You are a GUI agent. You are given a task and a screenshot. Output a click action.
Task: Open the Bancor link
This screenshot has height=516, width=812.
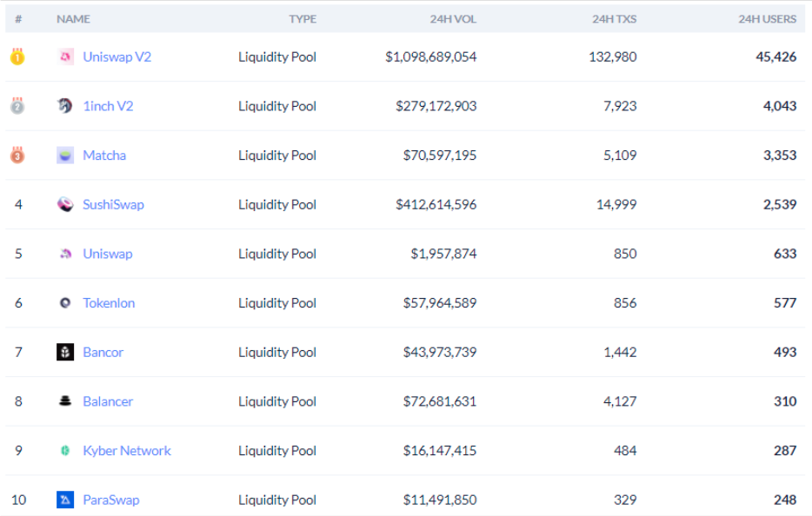coord(103,352)
